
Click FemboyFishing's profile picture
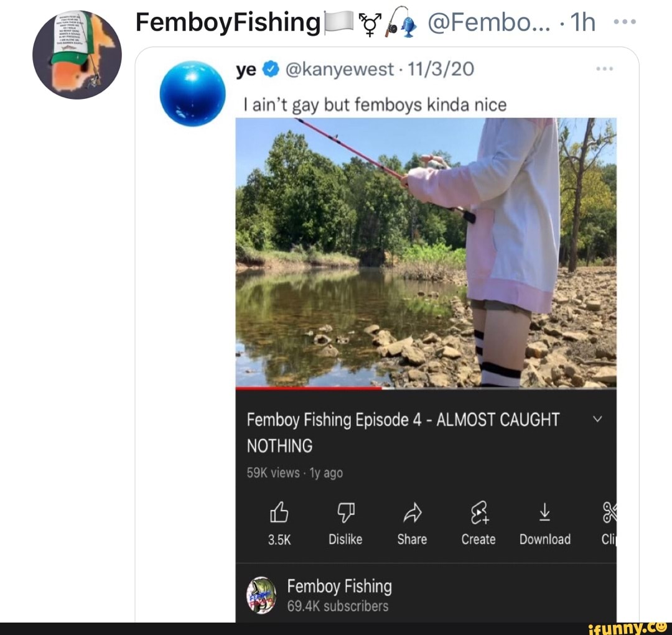[x=78, y=55]
